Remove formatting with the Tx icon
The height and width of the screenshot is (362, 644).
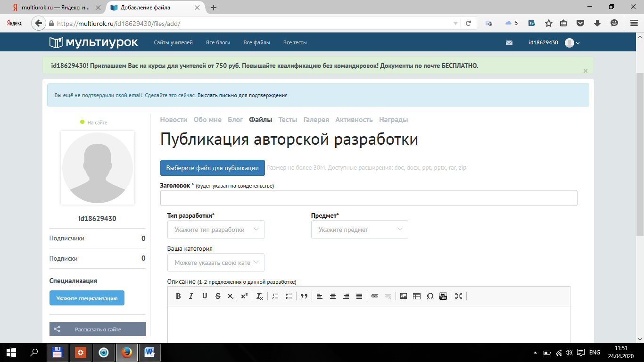coord(260,296)
